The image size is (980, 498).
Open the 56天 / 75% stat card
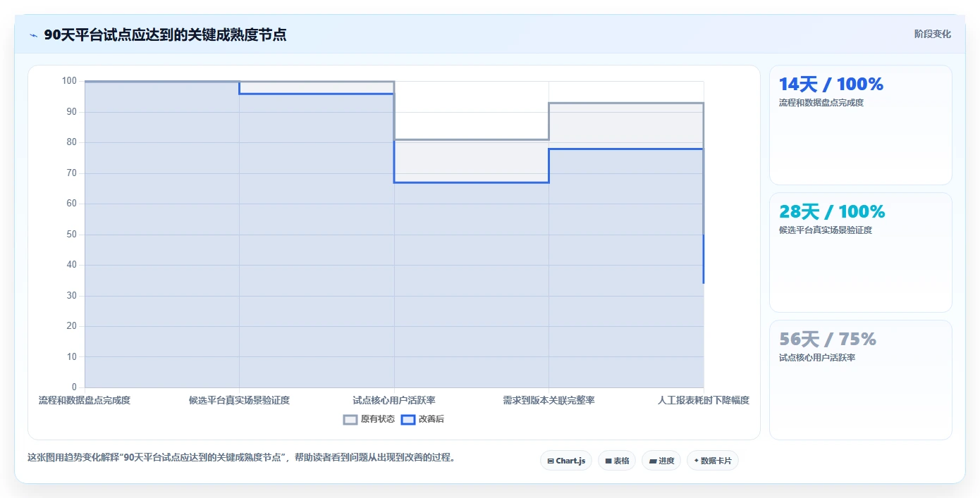861,380
